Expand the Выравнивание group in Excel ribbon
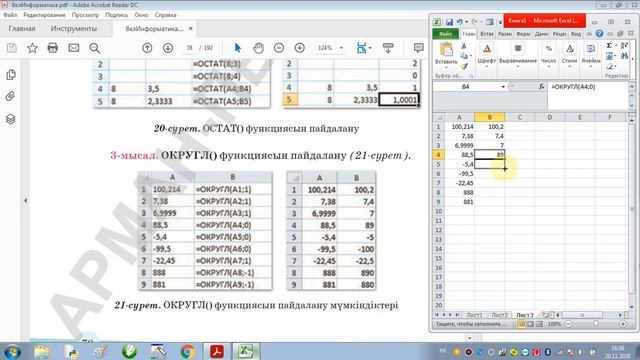 coord(518,54)
